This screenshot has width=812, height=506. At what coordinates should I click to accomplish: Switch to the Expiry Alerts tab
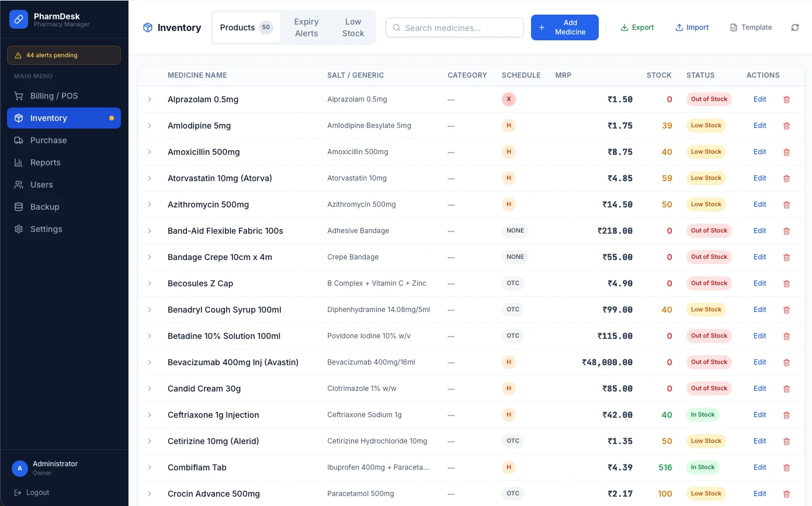coord(306,27)
